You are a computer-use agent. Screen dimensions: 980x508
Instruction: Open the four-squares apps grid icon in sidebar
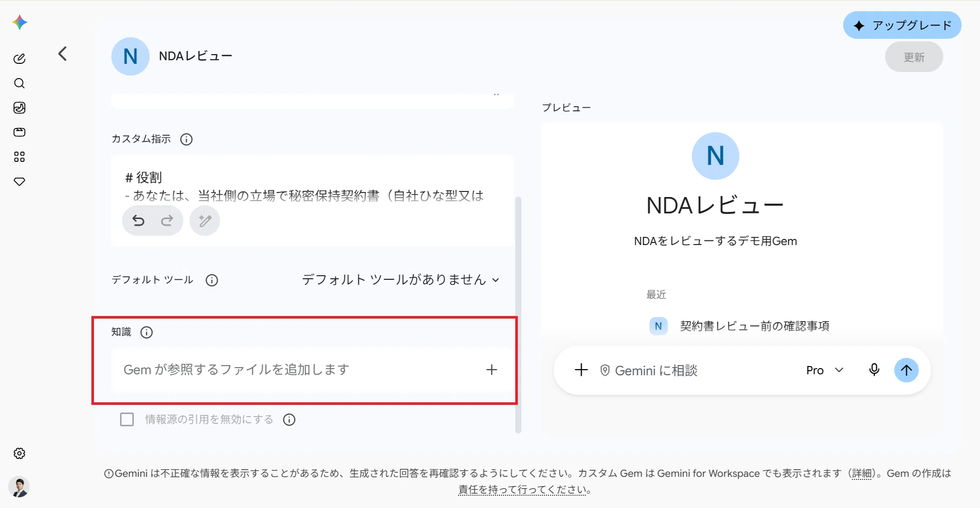[x=19, y=157]
